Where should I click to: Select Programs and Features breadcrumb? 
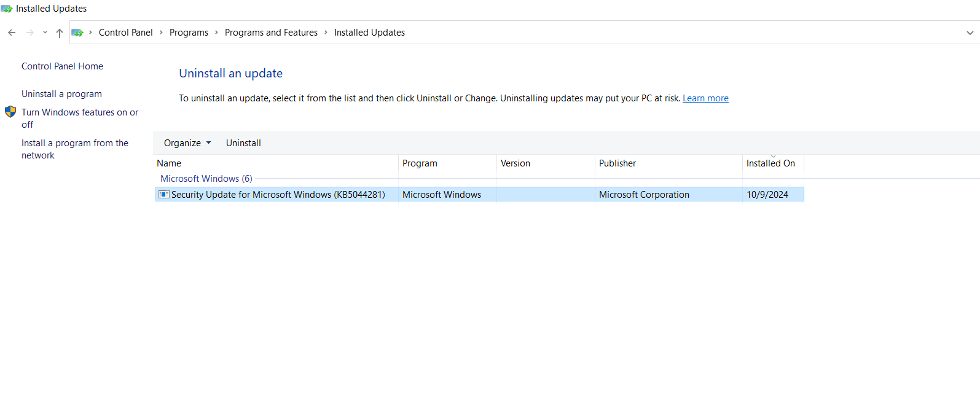[271, 33]
